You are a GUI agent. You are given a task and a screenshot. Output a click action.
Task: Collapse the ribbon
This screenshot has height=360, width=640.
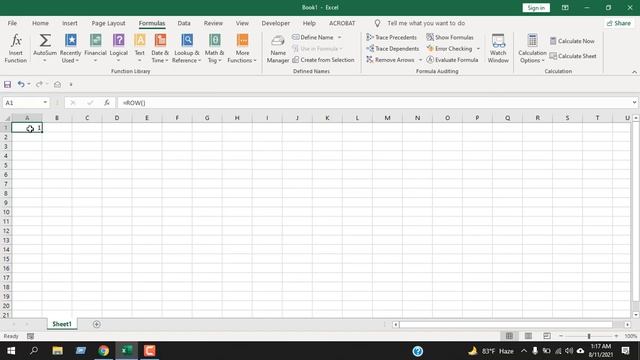click(634, 72)
